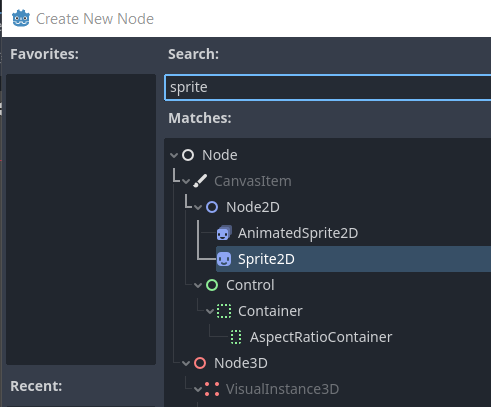Click the Control green circle icon

click(212, 285)
